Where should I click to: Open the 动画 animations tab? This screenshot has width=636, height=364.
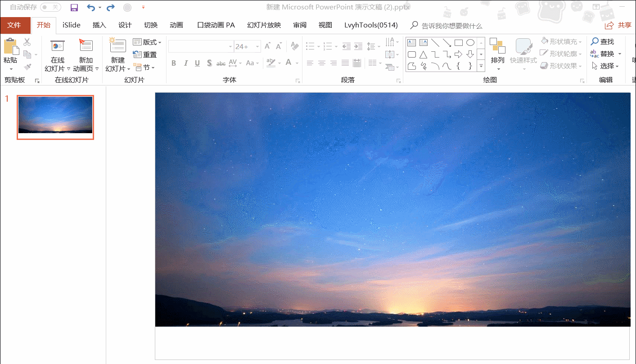tap(176, 25)
